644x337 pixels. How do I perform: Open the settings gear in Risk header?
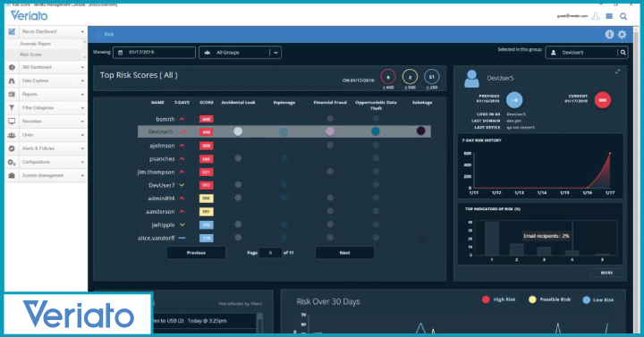pos(623,35)
